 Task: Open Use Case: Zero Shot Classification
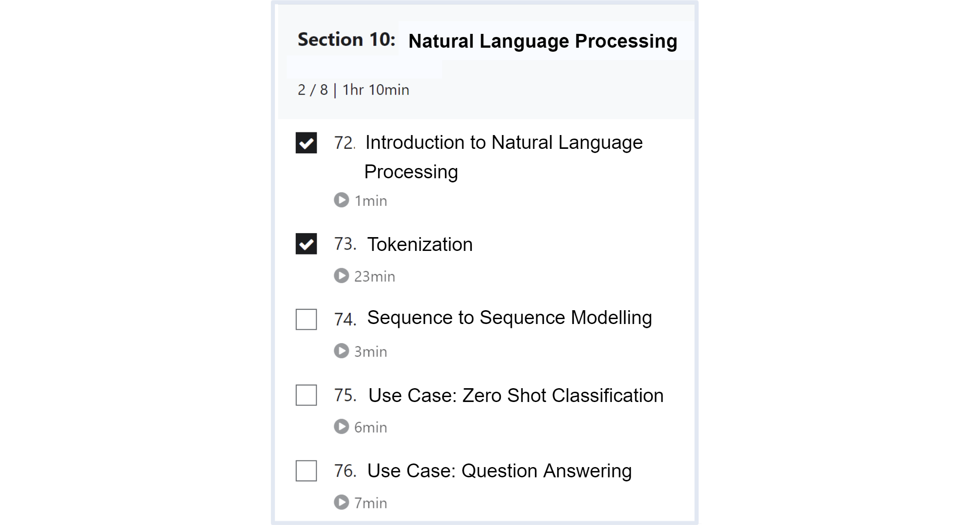(516, 396)
